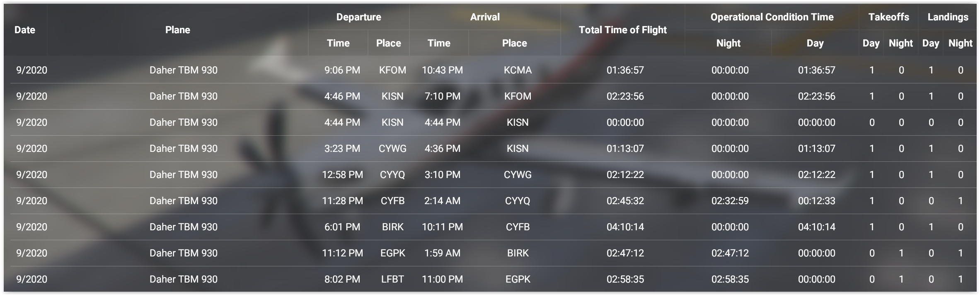Click the Date column header
980x295 pixels.
point(25,30)
